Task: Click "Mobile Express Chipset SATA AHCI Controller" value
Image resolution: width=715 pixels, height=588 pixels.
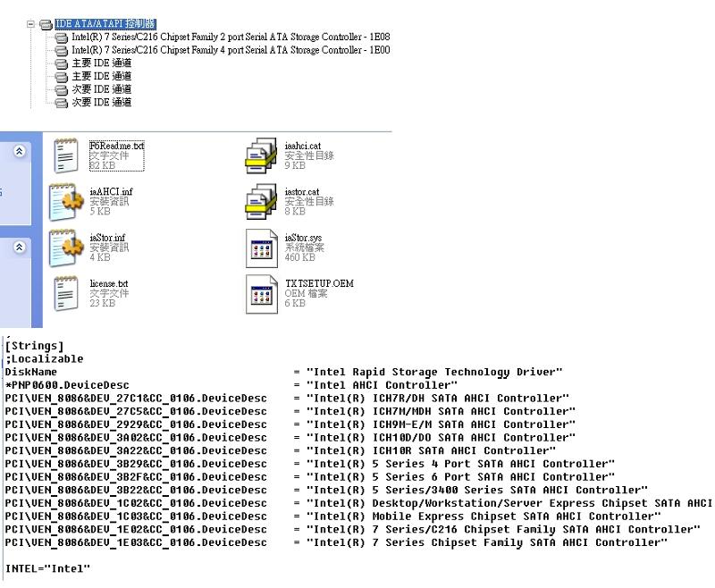Action: (484, 517)
